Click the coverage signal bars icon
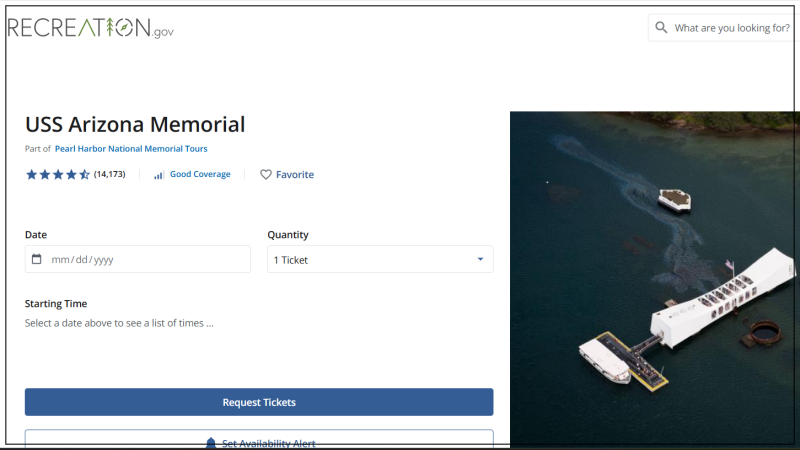This screenshot has height=450, width=800. 159,175
